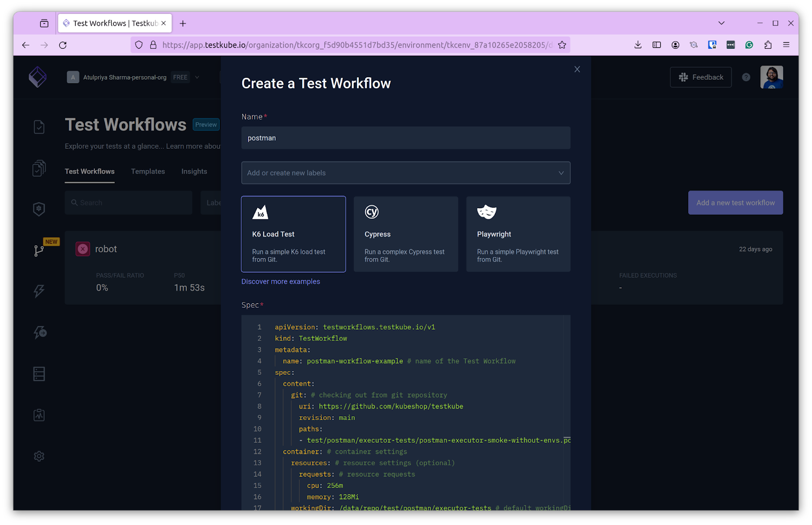Click the Cypress logo icon
Image resolution: width=812 pixels, height=525 pixels.
372,212
